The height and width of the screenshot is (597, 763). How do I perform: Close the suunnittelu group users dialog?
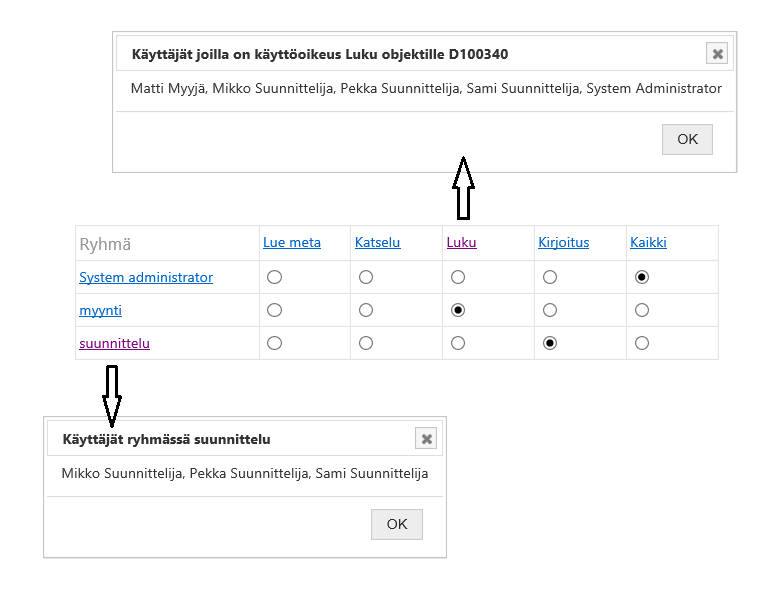[427, 438]
